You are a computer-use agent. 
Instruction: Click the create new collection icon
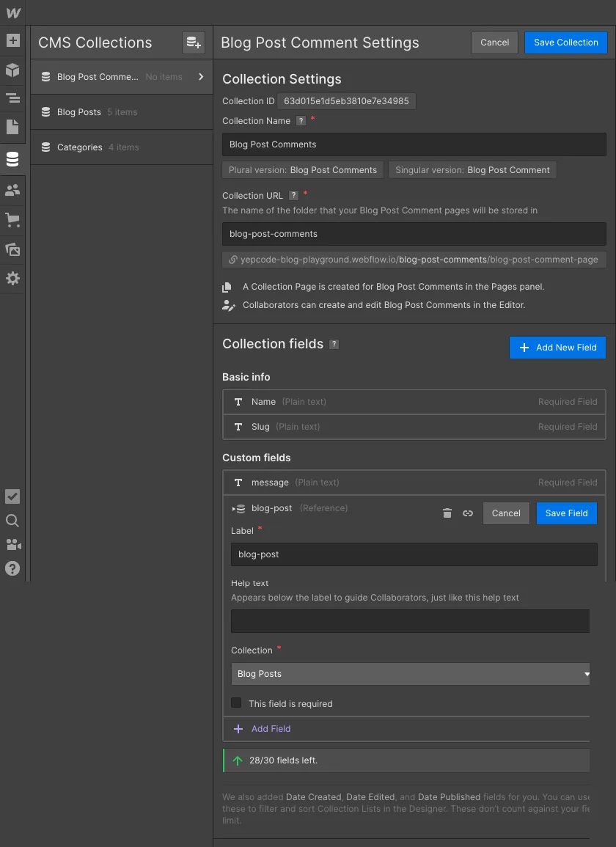[x=193, y=43]
